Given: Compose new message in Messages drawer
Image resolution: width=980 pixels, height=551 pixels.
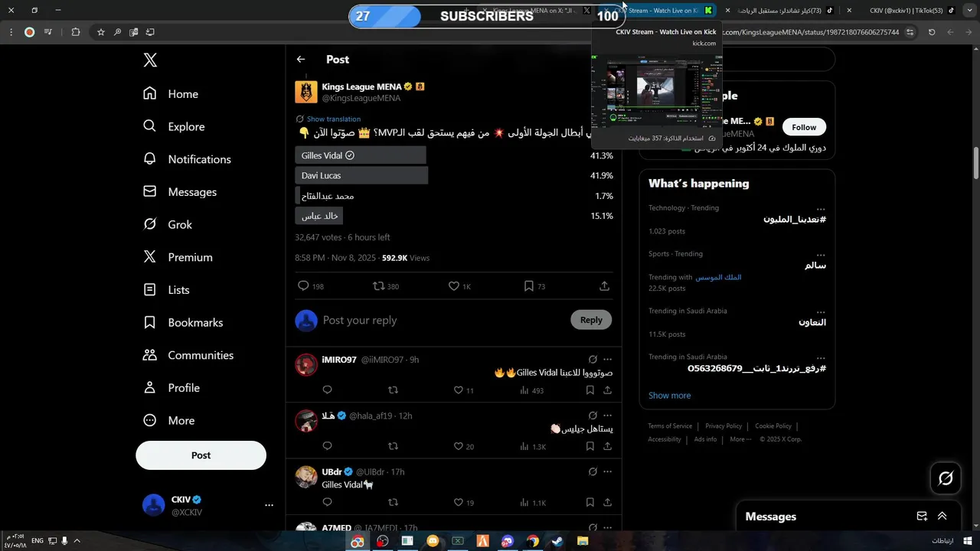Looking at the screenshot, I should click(x=922, y=517).
